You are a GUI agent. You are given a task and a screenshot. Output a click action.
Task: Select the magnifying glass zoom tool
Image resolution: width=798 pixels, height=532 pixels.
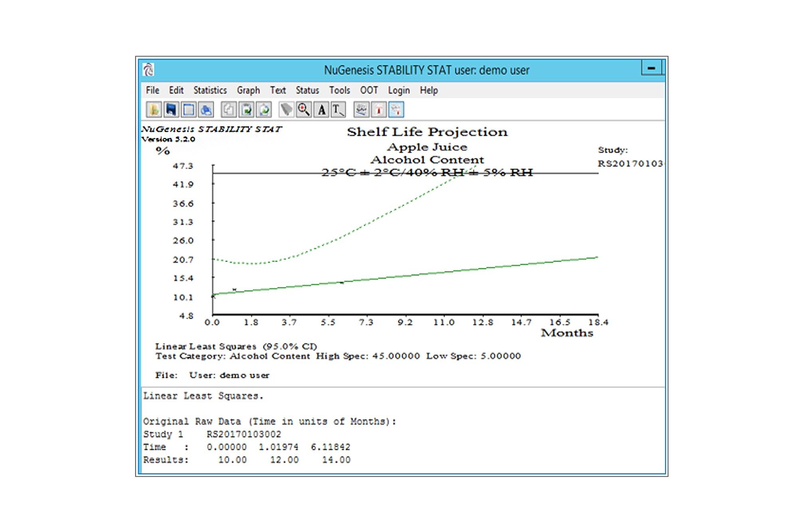(x=304, y=110)
